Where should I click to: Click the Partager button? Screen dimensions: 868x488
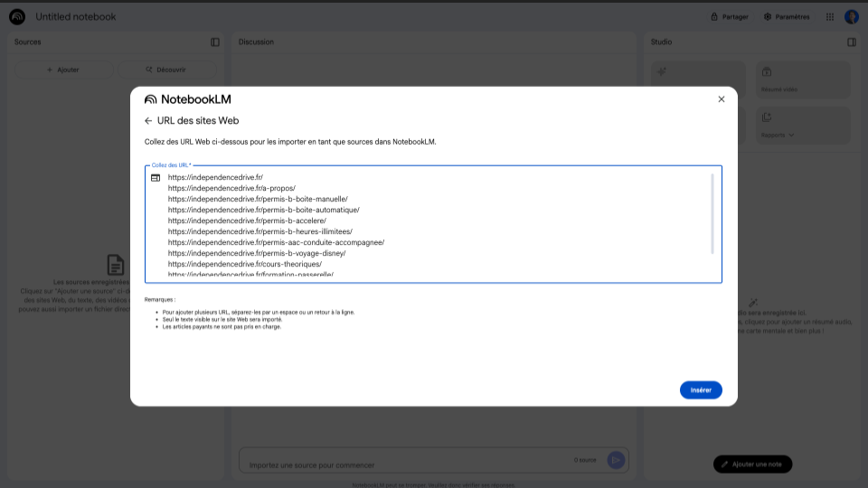coord(729,16)
